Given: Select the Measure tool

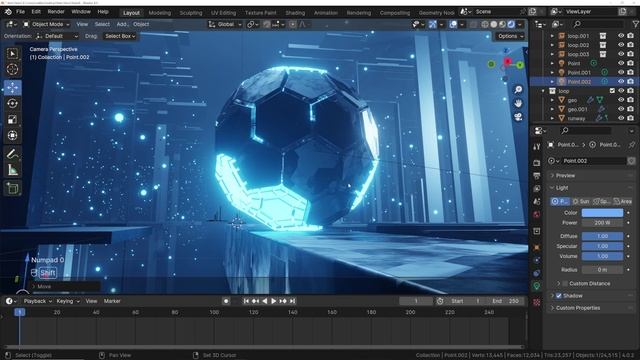Looking at the screenshot, I should [x=12, y=170].
